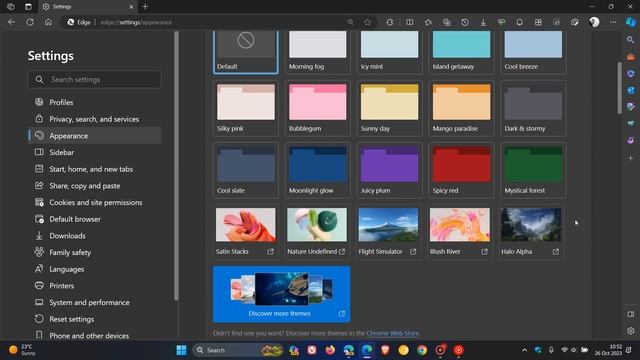This screenshot has height=360, width=640.
Task: Open Satin Stacks external link icon
Action: [270, 252]
